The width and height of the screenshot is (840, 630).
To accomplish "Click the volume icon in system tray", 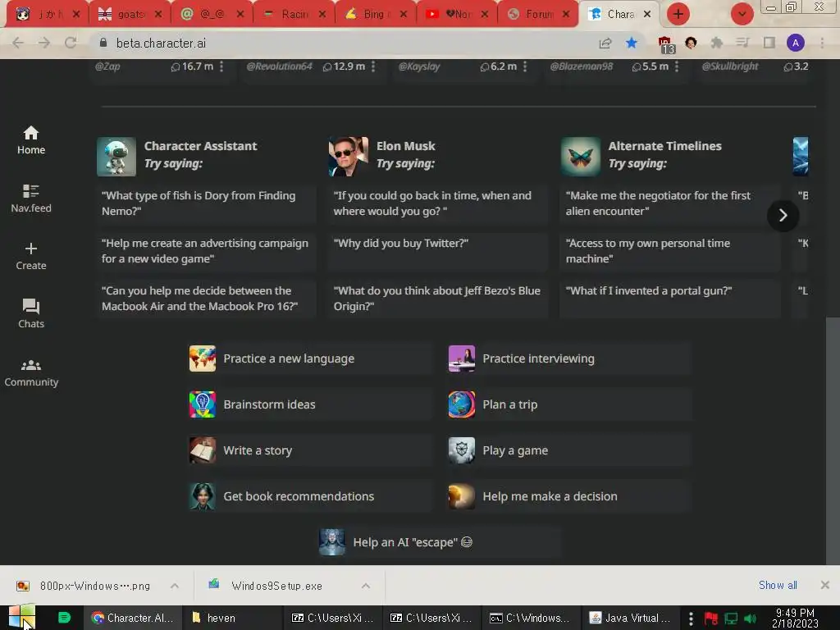I will pyautogui.click(x=751, y=619).
